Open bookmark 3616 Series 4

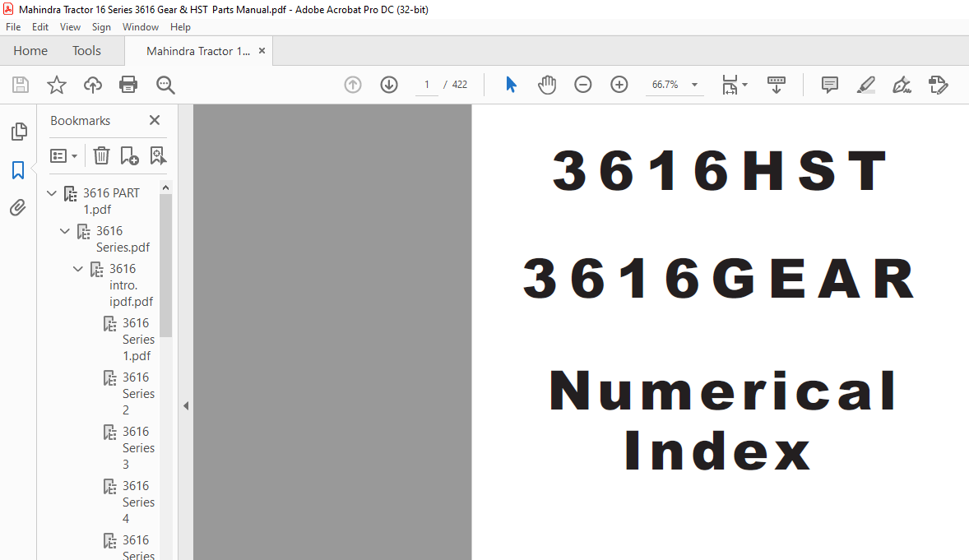pyautogui.click(x=138, y=502)
